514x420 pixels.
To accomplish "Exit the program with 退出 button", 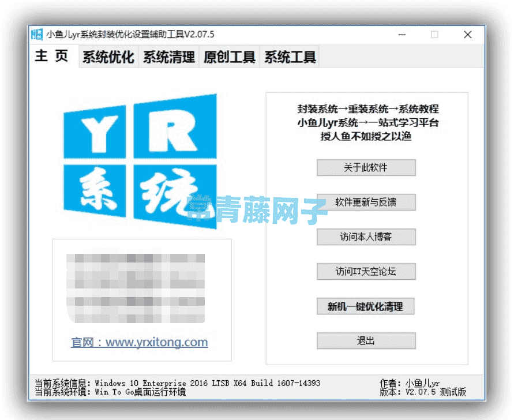I will 366,341.
